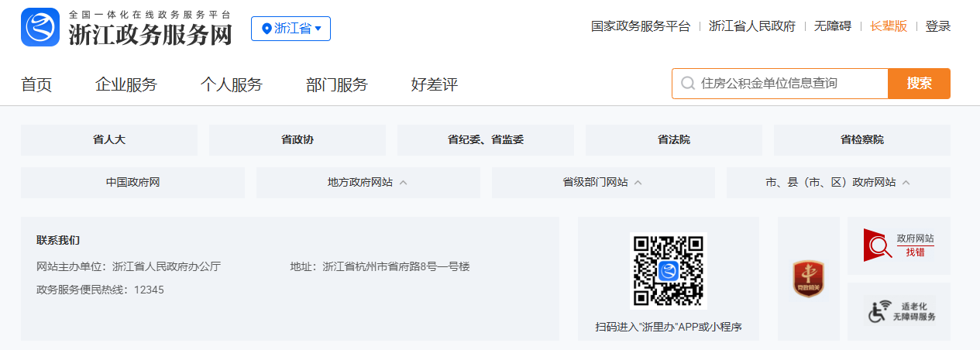This screenshot has width=980, height=350.
Task: Click the 党政机关 red emblem badge
Action: 808,280
